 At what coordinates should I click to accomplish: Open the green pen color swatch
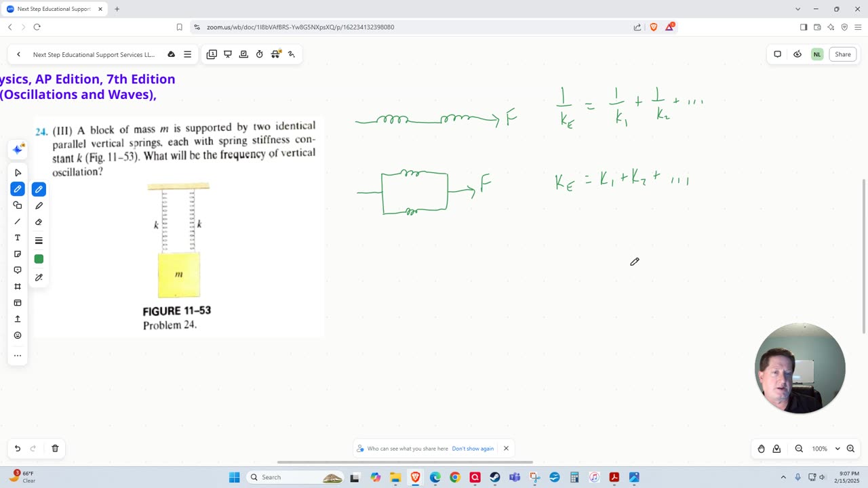click(x=39, y=259)
